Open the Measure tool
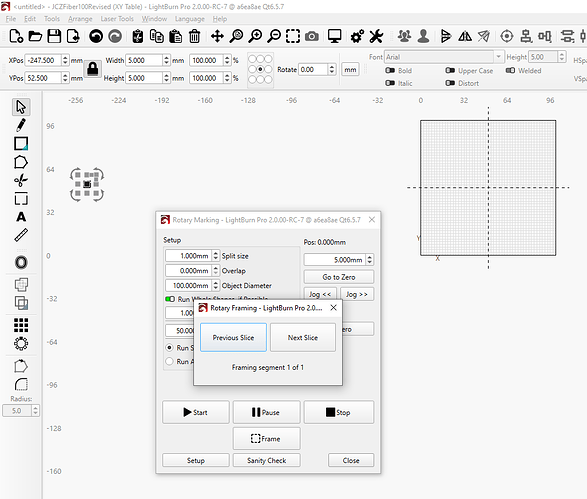Image resolution: width=587 pixels, height=499 pixels. coord(21,235)
